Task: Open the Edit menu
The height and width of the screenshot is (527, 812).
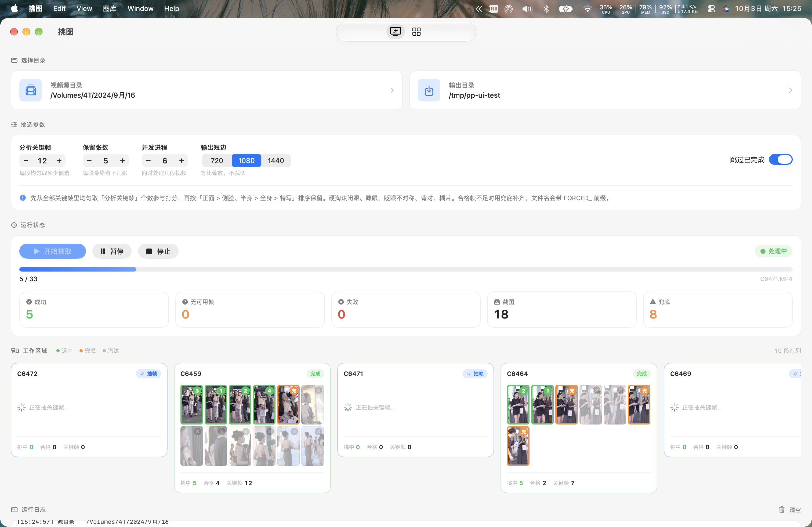Action: [x=59, y=9]
